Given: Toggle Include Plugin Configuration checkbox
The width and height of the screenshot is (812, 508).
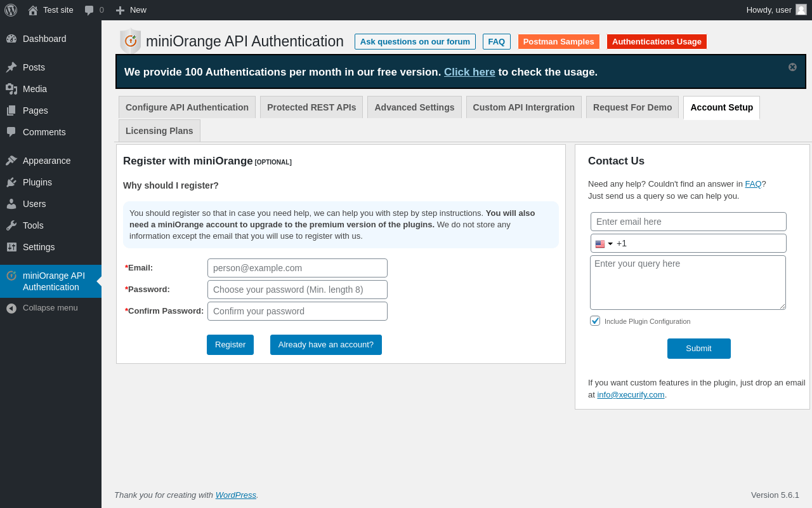Looking at the screenshot, I should point(595,321).
